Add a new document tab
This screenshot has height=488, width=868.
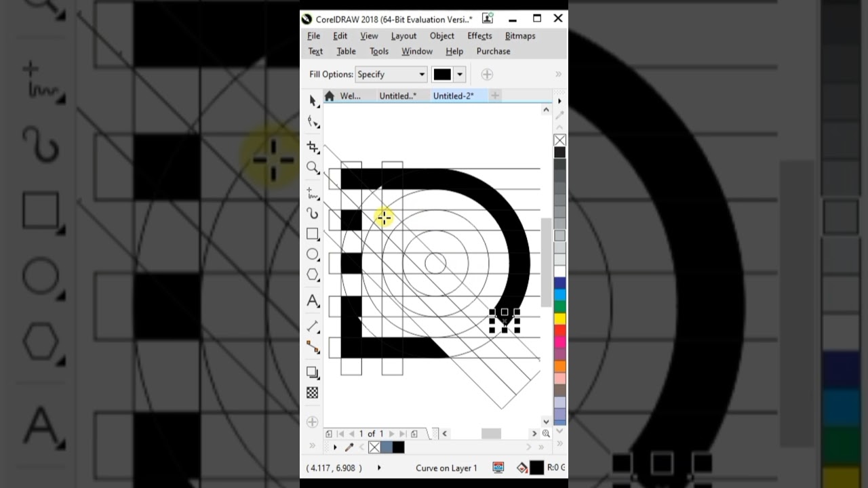tap(495, 96)
